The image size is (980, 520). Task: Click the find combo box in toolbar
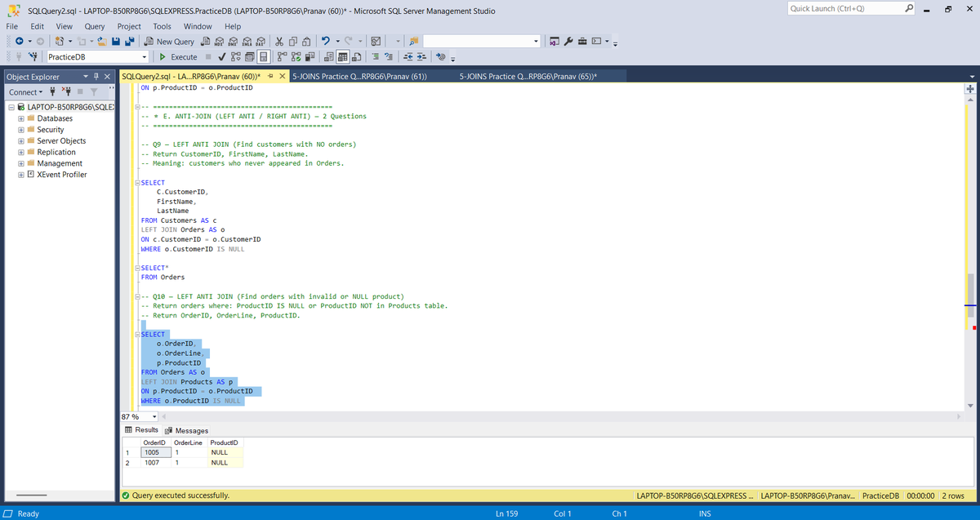483,41
